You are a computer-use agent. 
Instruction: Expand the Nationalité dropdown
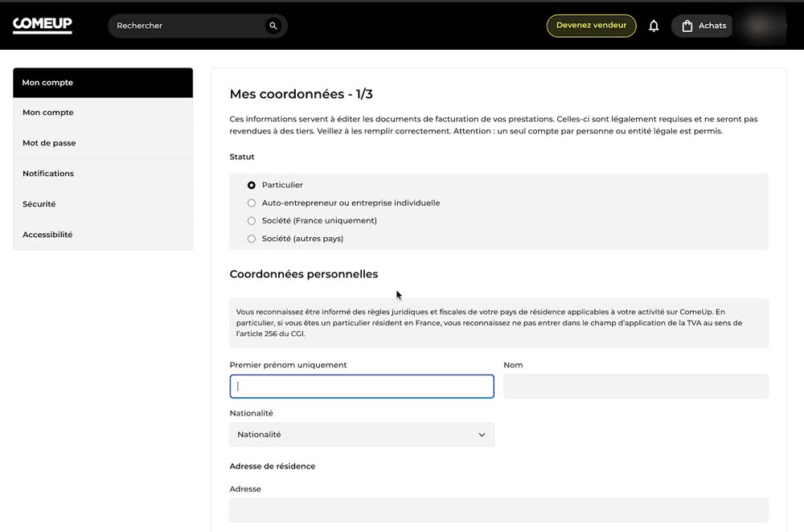pyautogui.click(x=362, y=435)
